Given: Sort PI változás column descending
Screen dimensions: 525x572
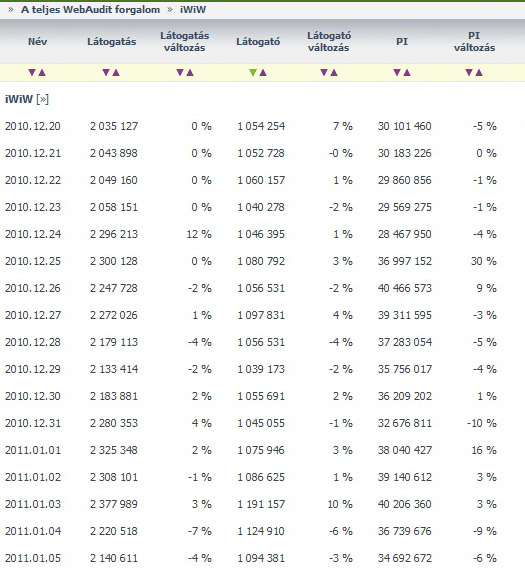Looking at the screenshot, I should 469,72.
